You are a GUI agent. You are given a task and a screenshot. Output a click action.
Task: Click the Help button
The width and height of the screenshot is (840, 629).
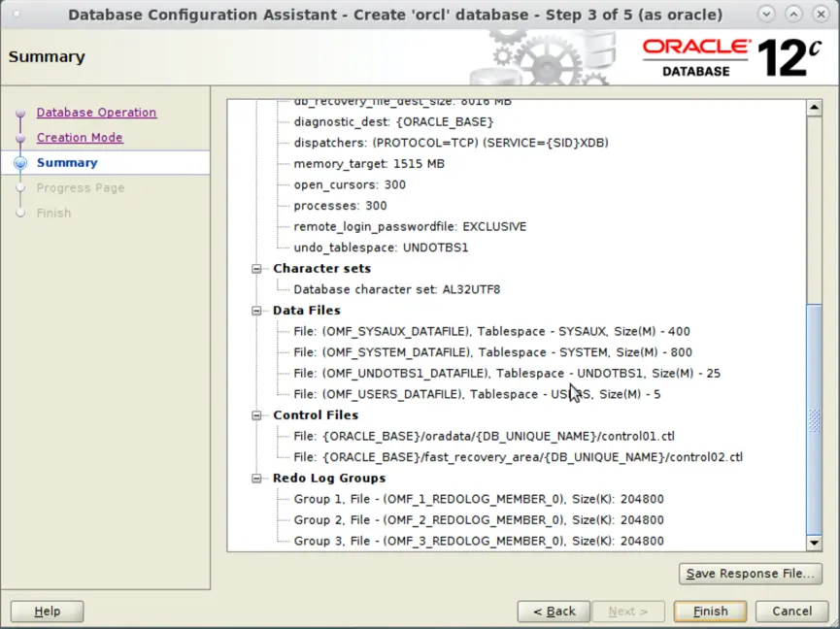48,612
